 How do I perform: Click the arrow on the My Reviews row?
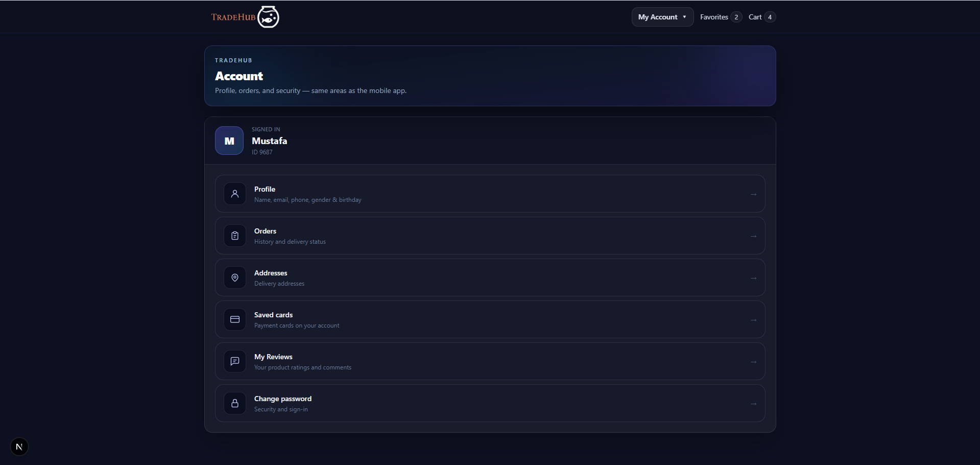(753, 362)
